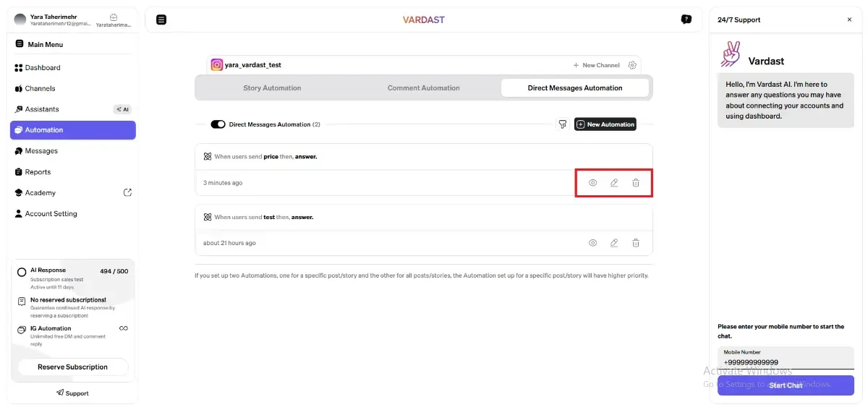The height and width of the screenshot is (410, 868).
Task: Click the "When users send test then, answer." row
Action: tap(424, 217)
